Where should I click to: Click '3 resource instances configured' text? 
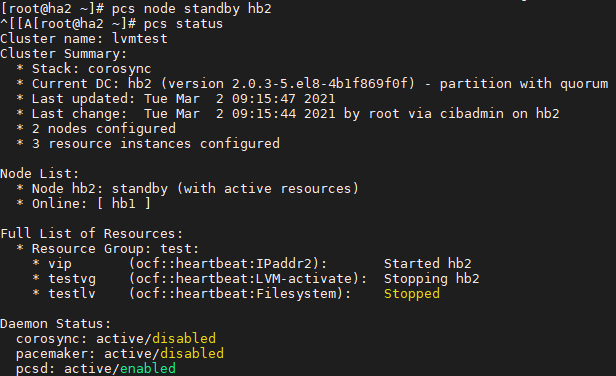[x=156, y=143]
